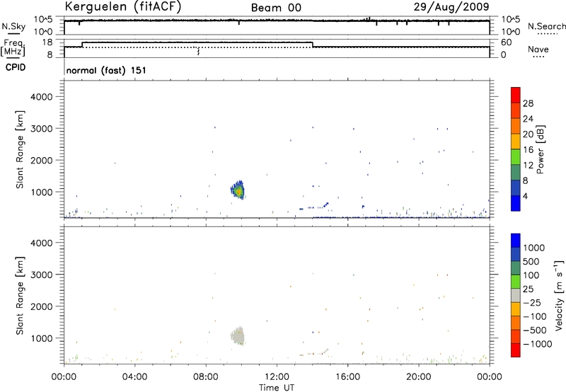
Task: Click the '20:00' time axis label
Action: tap(419, 377)
